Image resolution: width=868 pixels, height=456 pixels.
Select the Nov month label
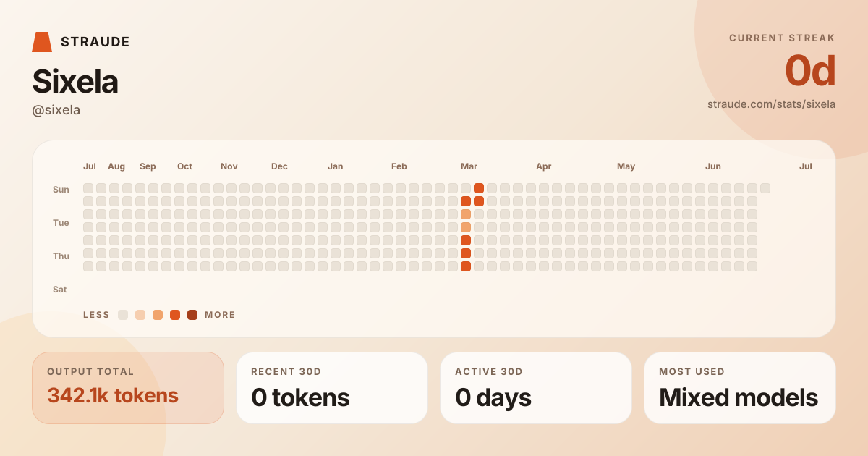click(x=229, y=166)
